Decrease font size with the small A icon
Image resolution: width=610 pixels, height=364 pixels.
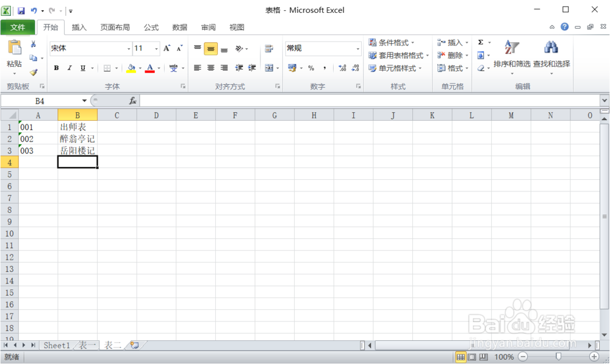pyautogui.click(x=179, y=48)
